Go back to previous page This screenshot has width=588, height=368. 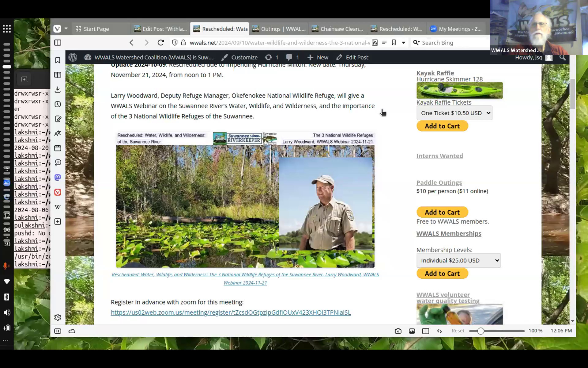[131, 43]
